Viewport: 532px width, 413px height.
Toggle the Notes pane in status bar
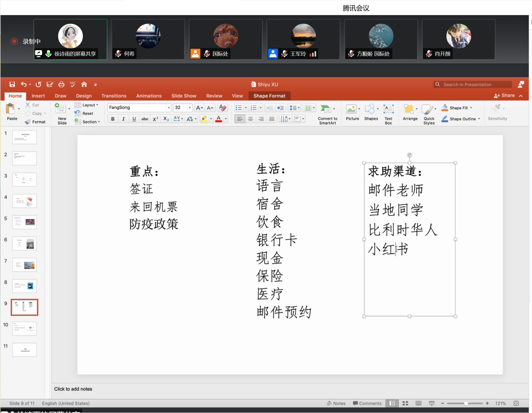coord(336,403)
